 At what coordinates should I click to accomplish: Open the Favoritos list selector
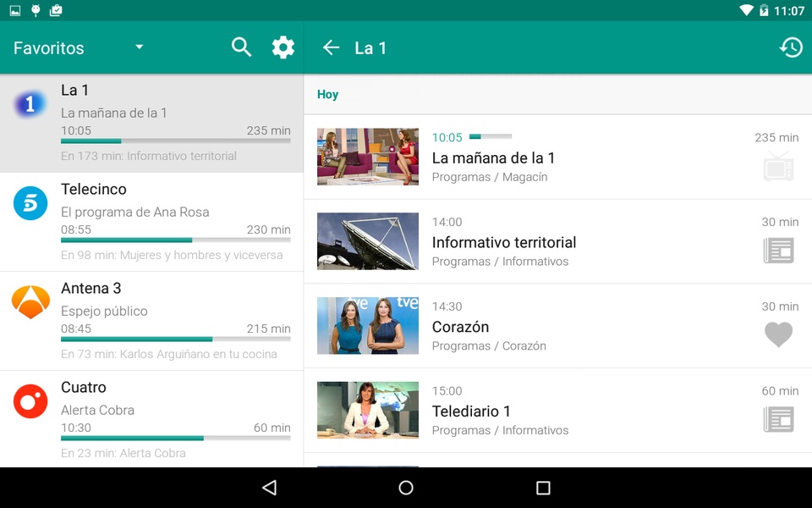78,47
